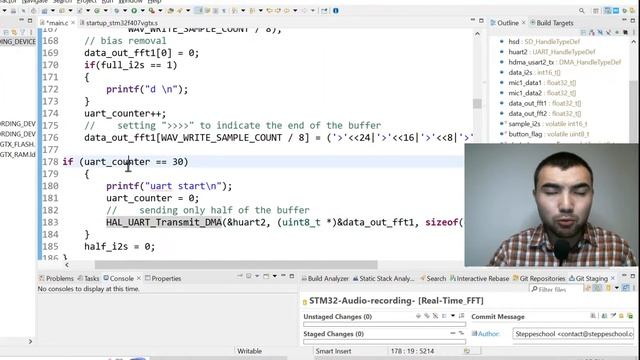Maximize the editor area
This screenshot has height=360, width=640.
click(481, 20)
